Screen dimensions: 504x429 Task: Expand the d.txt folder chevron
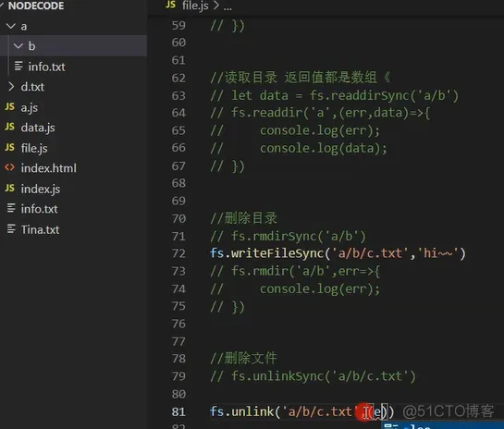(11, 86)
